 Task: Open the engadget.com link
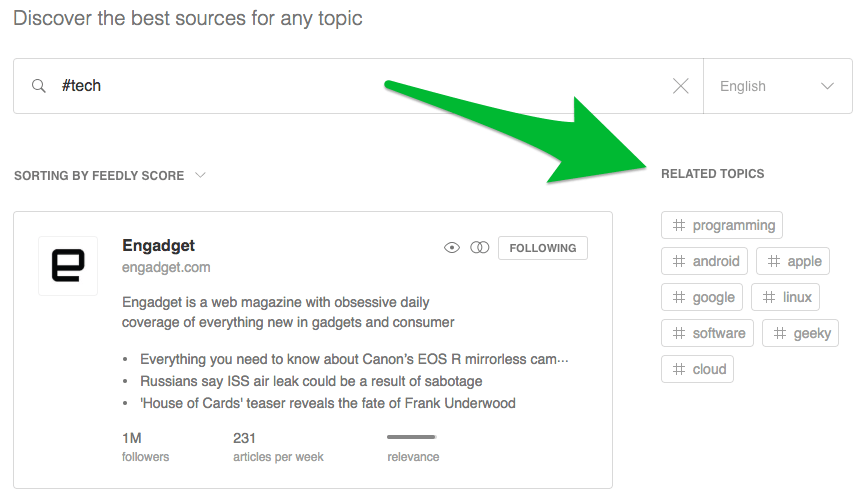coord(166,267)
